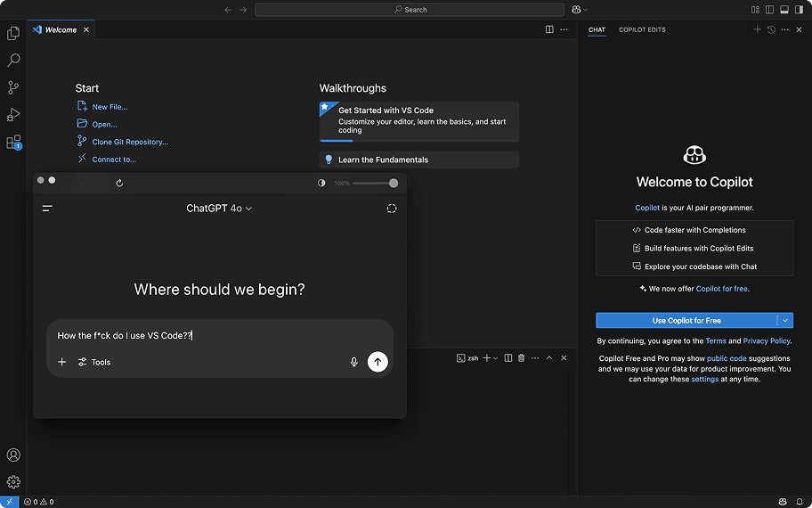Open Get Started with VS Code walkthrough

(419, 121)
